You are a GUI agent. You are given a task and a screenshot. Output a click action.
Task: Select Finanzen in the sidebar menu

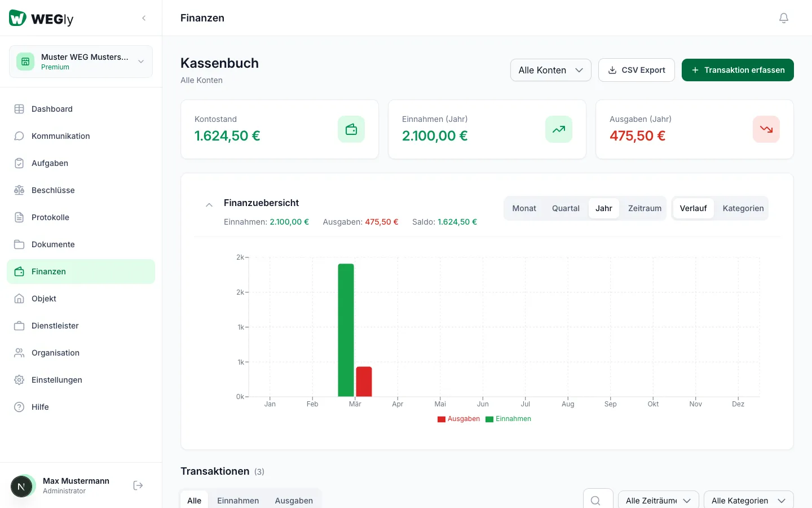tap(48, 271)
